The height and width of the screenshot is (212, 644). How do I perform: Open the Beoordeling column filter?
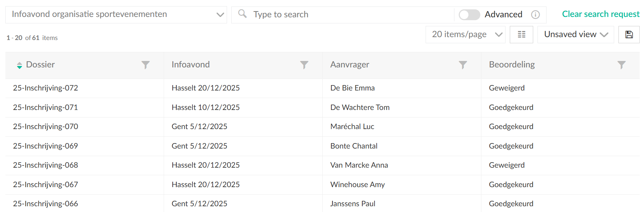coord(621,65)
